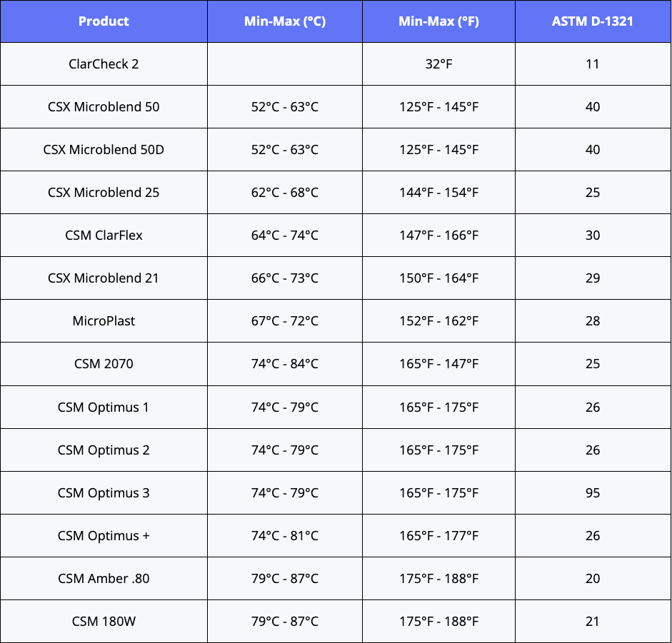Viewport: 672px width, 643px height.
Task: Select the CSX Microblend 21 cell
Action: [x=104, y=278]
